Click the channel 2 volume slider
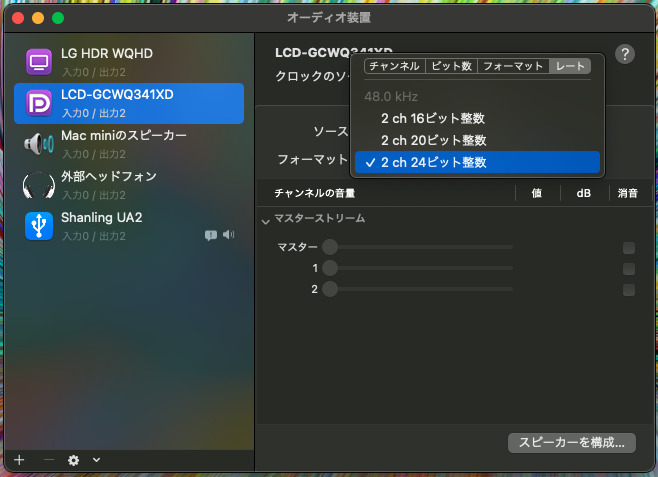 [418, 289]
